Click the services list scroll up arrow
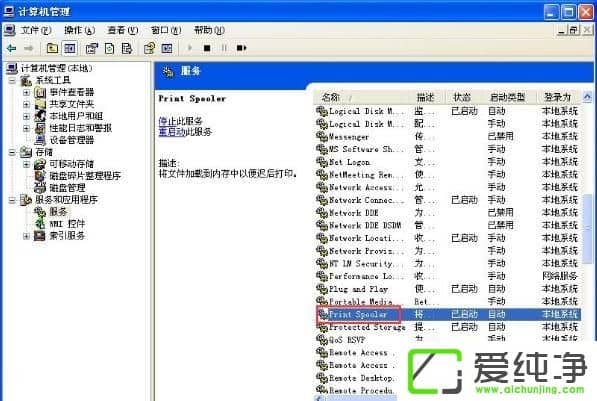The width and height of the screenshot is (597, 401). [x=587, y=97]
